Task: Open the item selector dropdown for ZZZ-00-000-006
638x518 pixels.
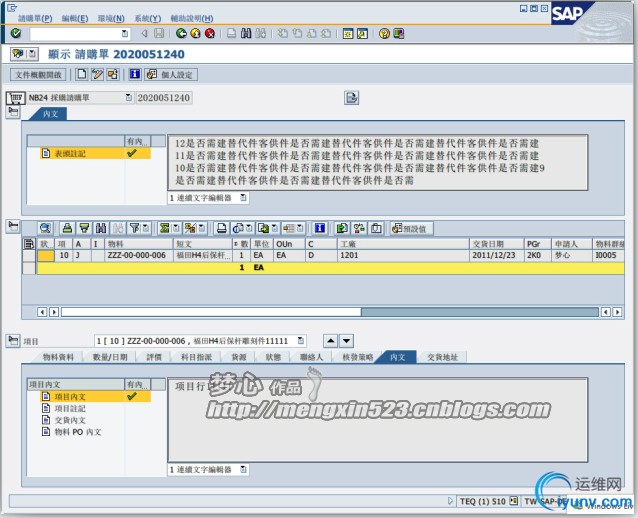Action: point(301,341)
